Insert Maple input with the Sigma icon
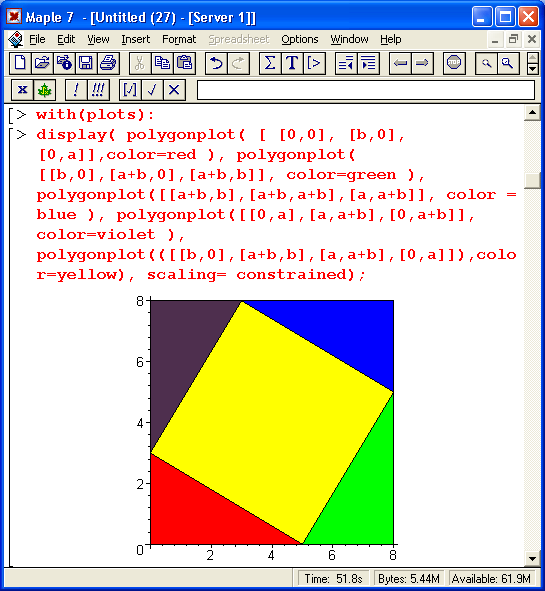 point(270,63)
